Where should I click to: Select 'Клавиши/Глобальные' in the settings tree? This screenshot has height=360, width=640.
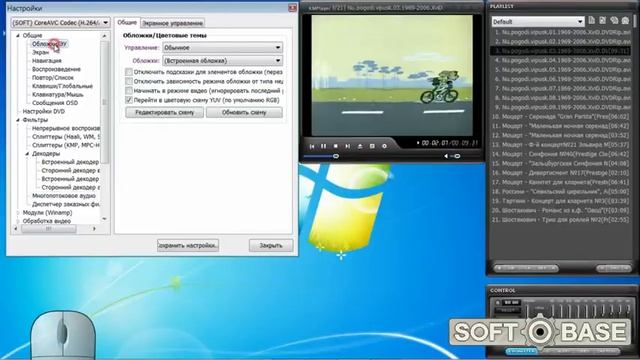[62, 86]
